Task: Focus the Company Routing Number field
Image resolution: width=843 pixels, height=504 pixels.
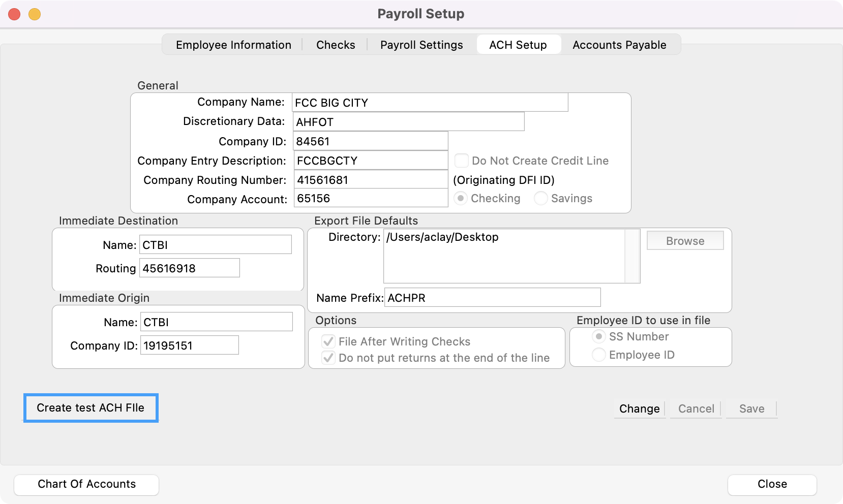Action: tap(371, 180)
